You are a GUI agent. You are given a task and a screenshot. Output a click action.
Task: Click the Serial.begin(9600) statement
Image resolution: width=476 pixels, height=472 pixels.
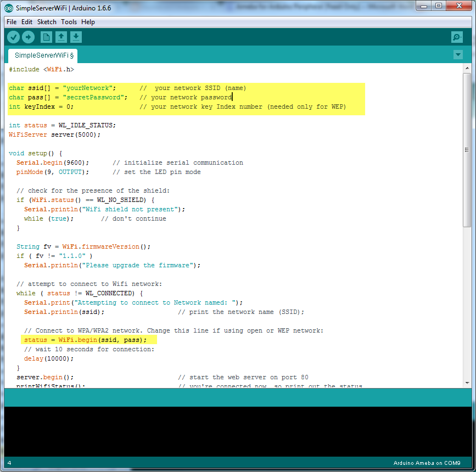pos(53,162)
